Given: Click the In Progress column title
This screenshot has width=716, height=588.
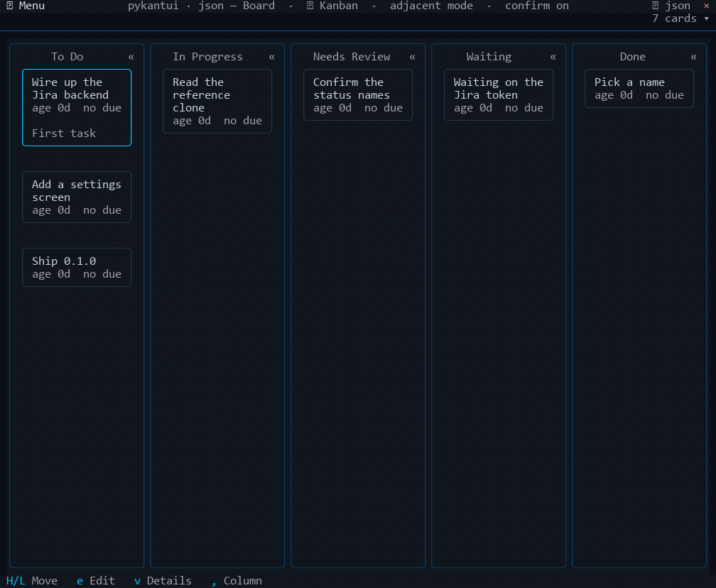Looking at the screenshot, I should 207,57.
